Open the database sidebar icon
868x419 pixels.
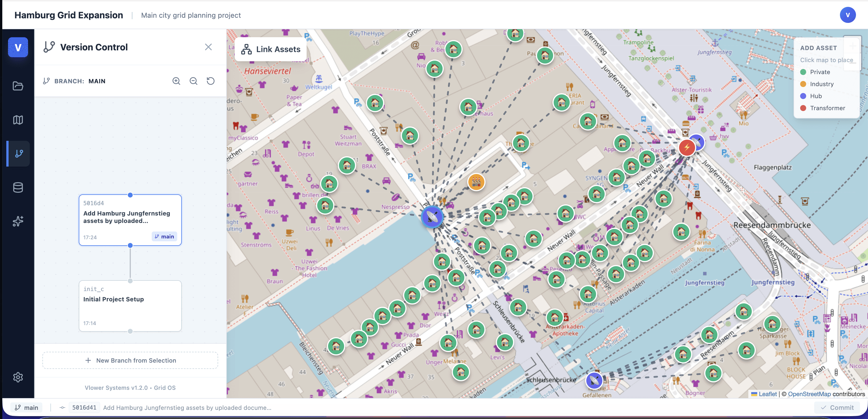tap(18, 187)
